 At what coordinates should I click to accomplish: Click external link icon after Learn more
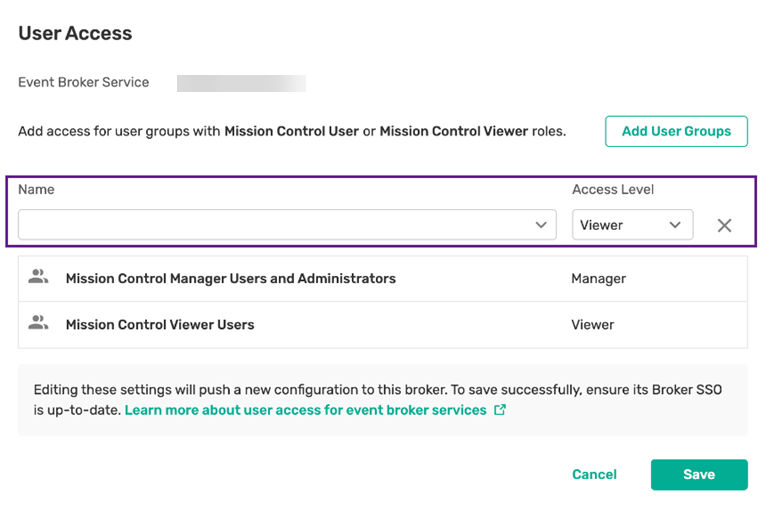(x=500, y=410)
